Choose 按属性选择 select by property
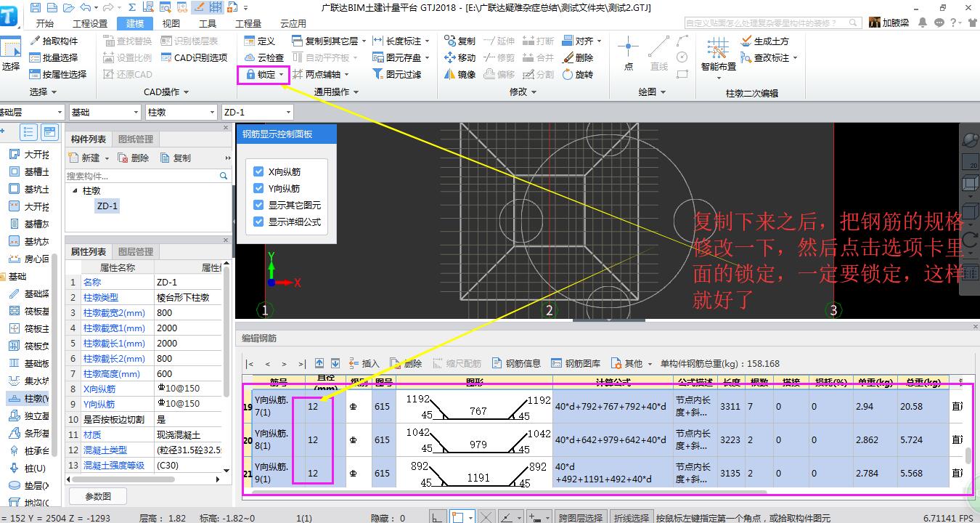 (59, 74)
